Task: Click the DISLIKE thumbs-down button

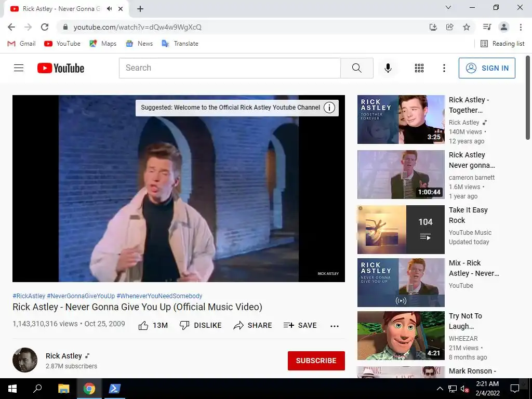Action: 200,325
